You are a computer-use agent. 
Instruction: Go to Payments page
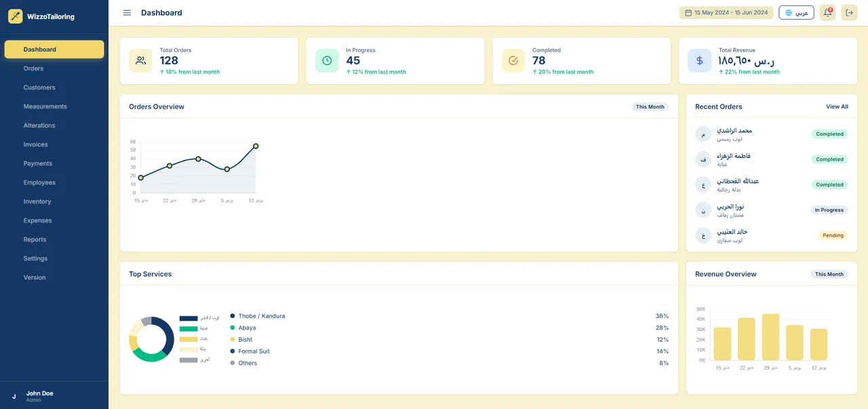(54, 163)
